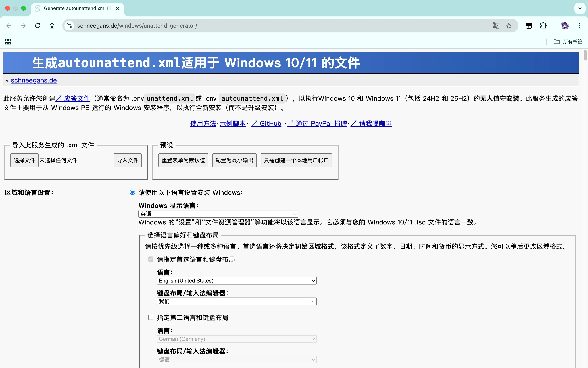Open Google Translate in the address bar

(496, 26)
